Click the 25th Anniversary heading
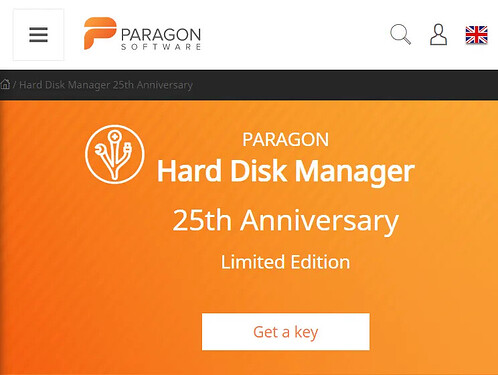Viewport: 498px width, 375px height. click(x=286, y=220)
